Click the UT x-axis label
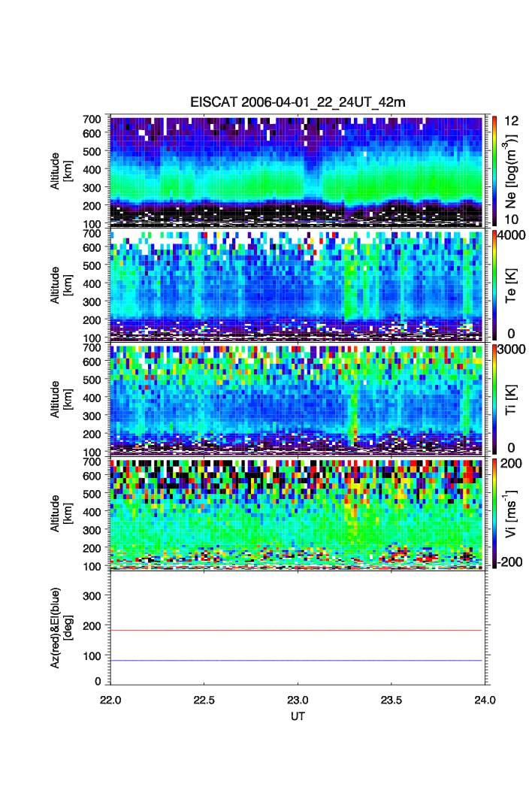This screenshot has height=799, width=532. pyautogui.click(x=298, y=716)
